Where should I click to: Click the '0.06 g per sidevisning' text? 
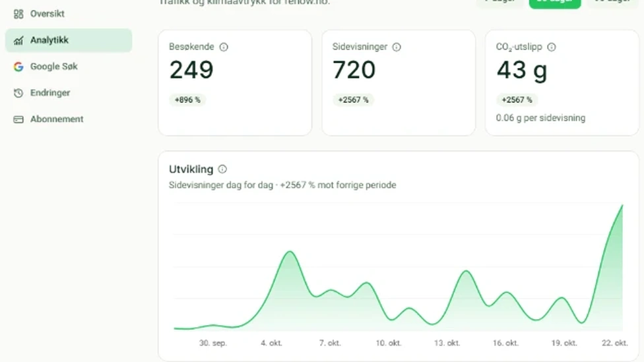click(540, 118)
